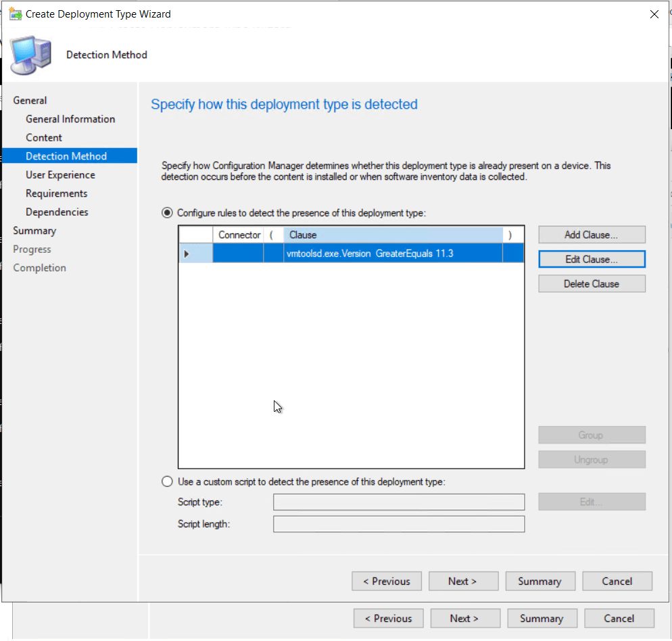Go back with Previous button
Viewport: 672px width, 641px height.
pyautogui.click(x=387, y=581)
